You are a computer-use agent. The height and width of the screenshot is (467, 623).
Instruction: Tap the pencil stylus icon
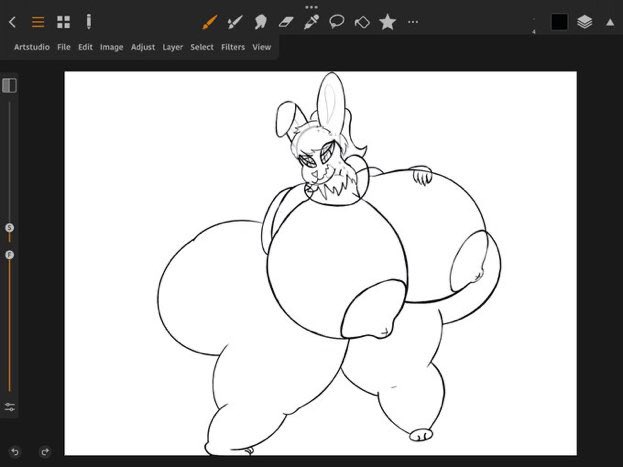coord(89,22)
